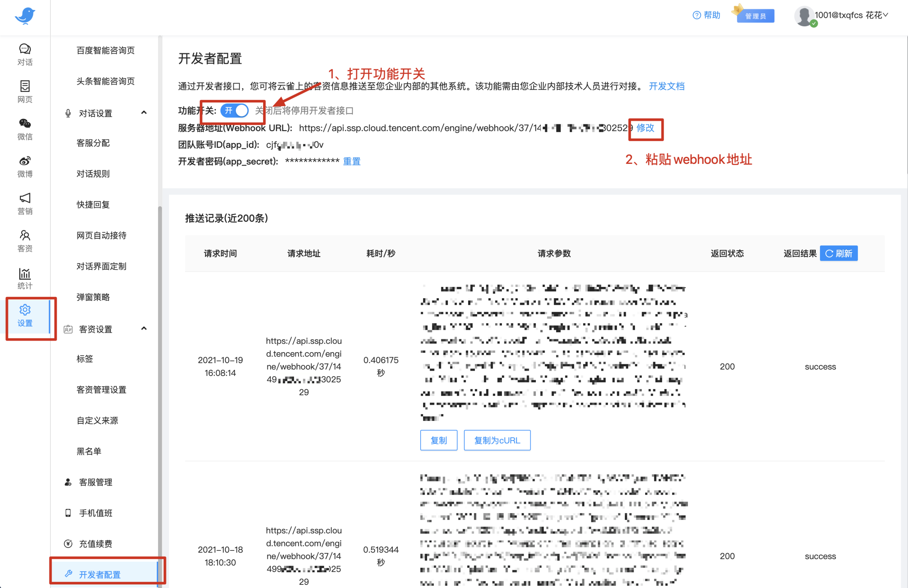
Task: Select 对话规则 in the menu
Action: click(93, 174)
